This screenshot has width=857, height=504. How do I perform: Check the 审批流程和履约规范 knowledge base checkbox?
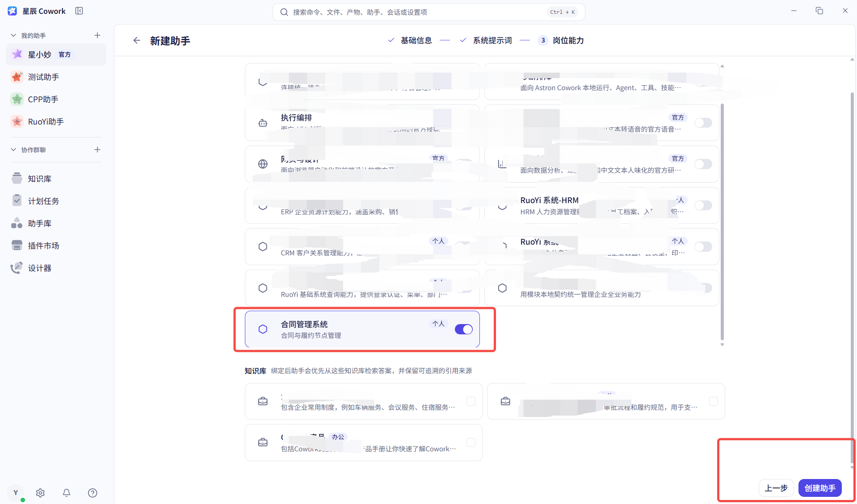click(x=714, y=401)
